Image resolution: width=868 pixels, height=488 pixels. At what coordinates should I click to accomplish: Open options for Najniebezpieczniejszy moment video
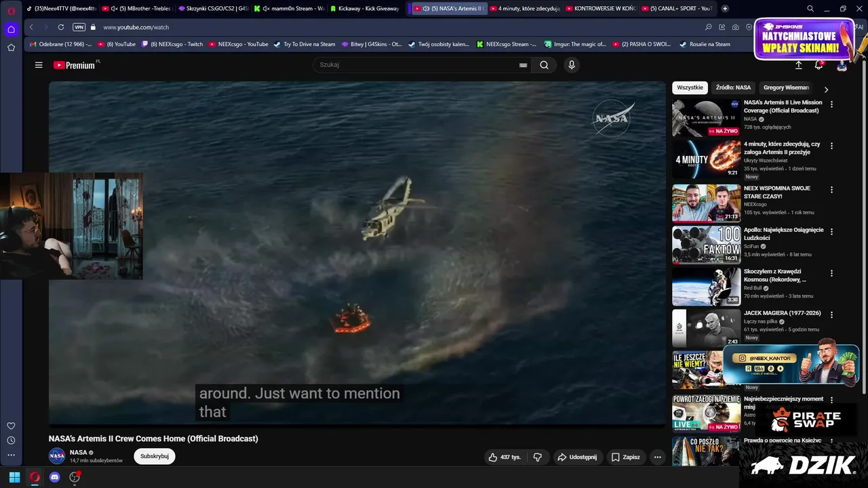pos(831,400)
